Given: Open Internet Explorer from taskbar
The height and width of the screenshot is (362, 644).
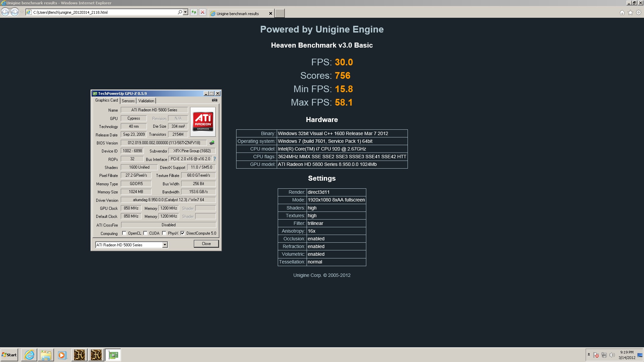Looking at the screenshot, I should click(x=29, y=355).
